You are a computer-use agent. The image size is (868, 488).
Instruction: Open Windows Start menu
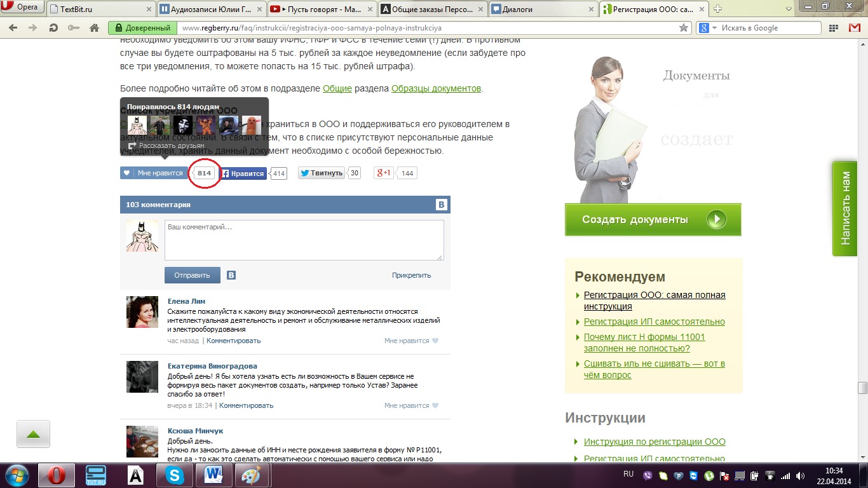16,475
